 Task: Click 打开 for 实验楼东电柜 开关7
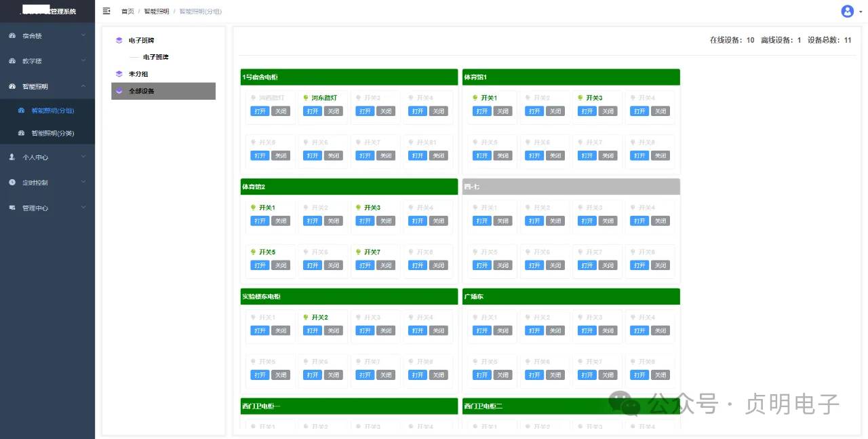pyautogui.click(x=365, y=375)
